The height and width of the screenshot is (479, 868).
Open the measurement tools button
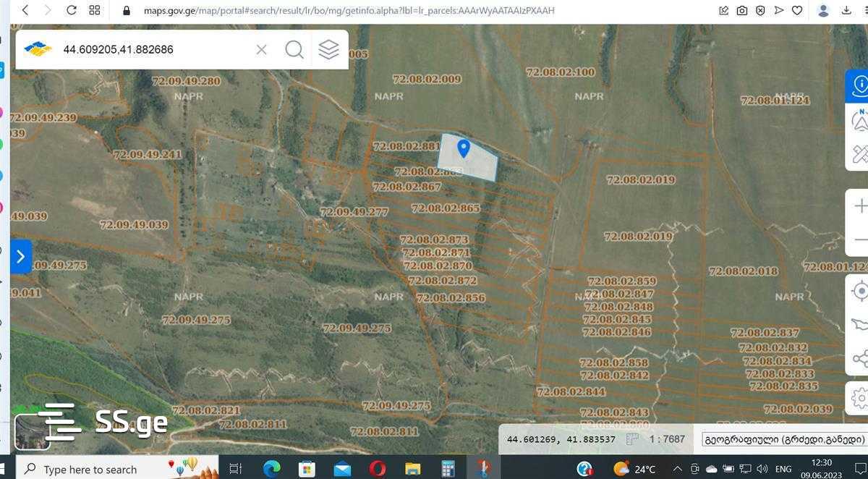[x=859, y=154]
